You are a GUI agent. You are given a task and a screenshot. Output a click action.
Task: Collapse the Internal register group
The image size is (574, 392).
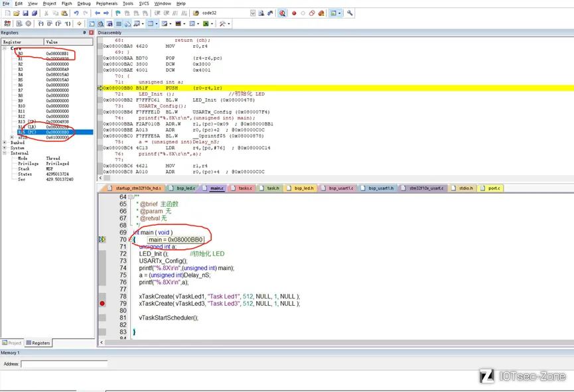coord(5,153)
